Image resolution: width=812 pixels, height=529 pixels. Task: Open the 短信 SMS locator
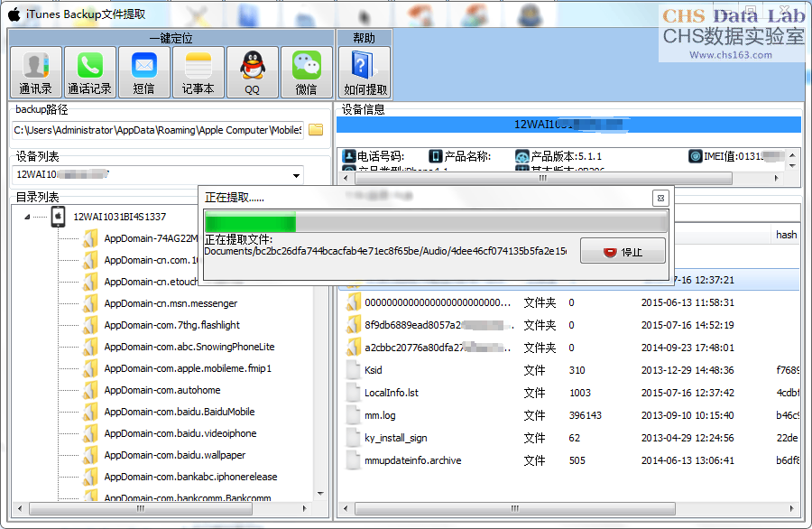pyautogui.click(x=144, y=72)
